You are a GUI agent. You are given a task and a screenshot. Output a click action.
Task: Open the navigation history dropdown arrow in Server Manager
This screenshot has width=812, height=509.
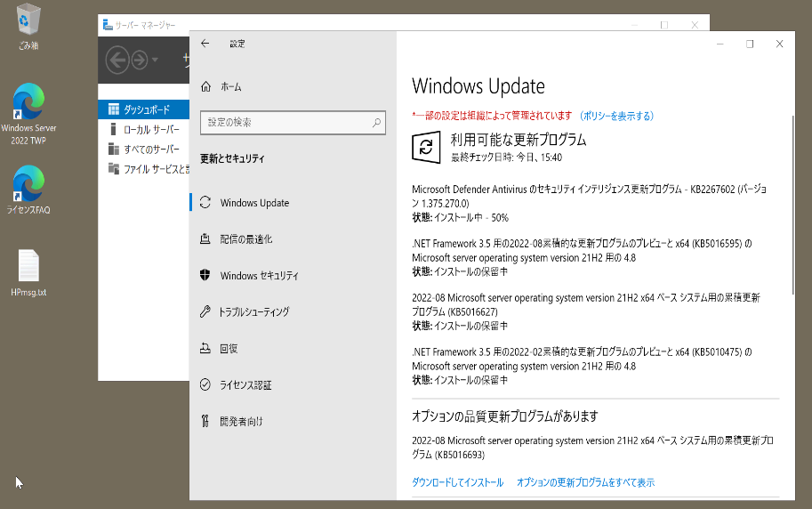tap(155, 61)
